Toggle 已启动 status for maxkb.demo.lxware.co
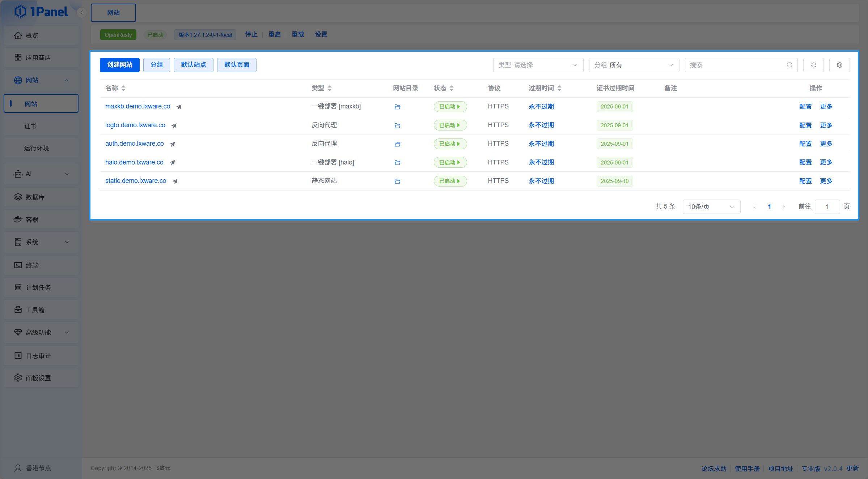Viewport: 868px width, 479px height. point(450,107)
